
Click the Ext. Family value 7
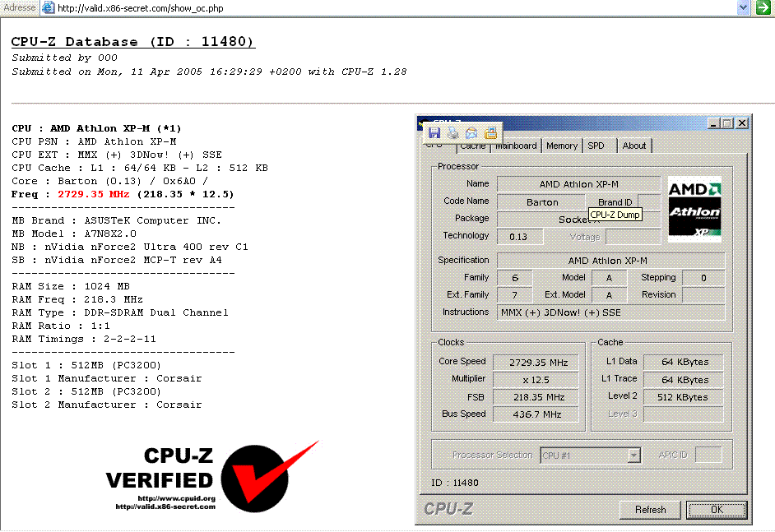pyautogui.click(x=514, y=295)
